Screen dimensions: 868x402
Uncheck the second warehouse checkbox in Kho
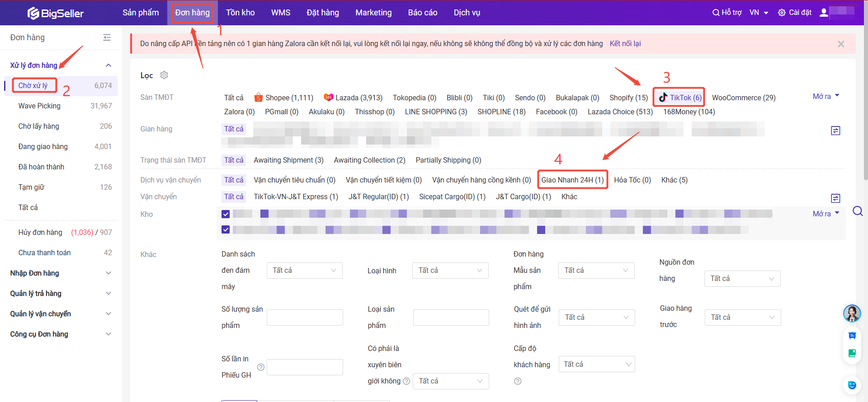tap(226, 229)
